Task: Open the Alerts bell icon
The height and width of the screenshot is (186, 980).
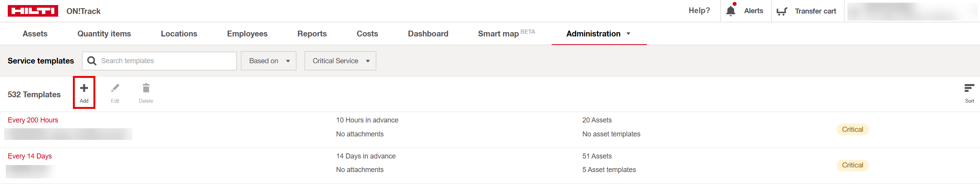Action: (731, 11)
